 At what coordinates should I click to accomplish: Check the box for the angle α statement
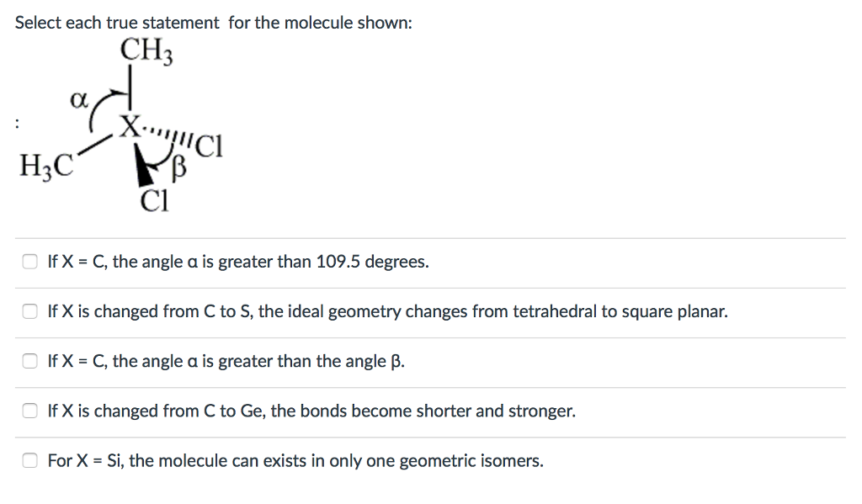point(28,261)
